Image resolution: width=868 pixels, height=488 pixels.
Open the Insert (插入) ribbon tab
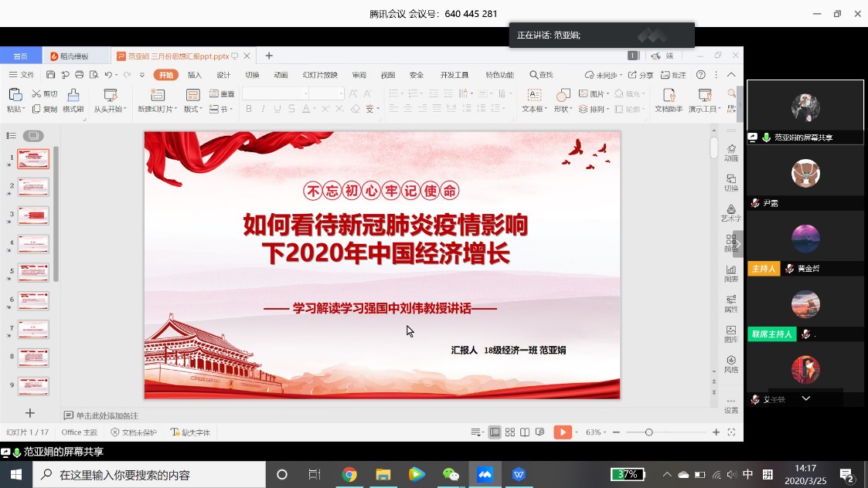(x=195, y=75)
